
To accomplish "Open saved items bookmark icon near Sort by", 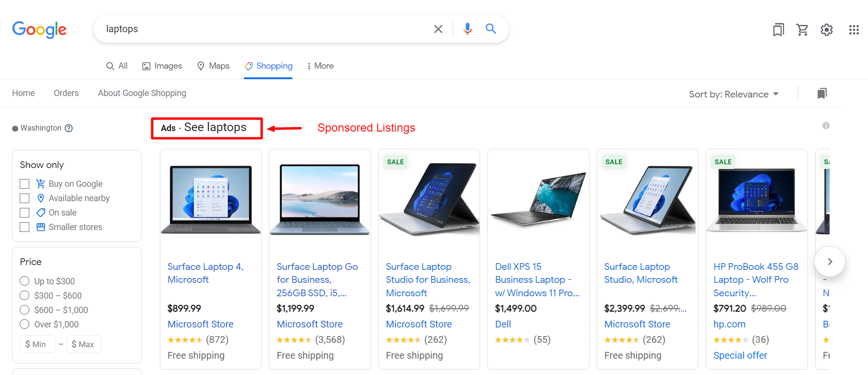I will (x=822, y=93).
